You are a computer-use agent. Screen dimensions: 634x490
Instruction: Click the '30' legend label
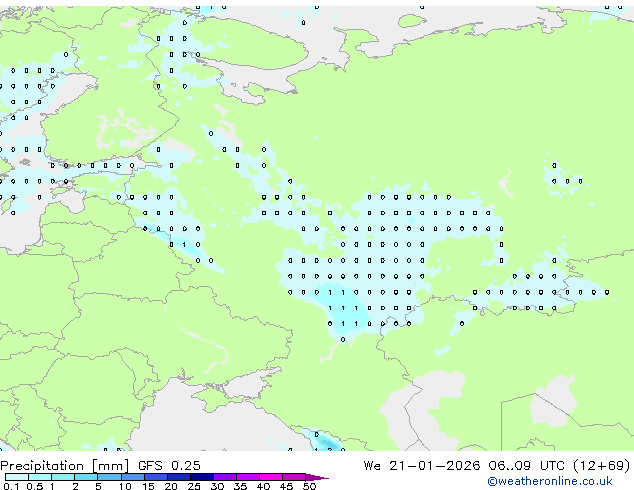[217, 486]
